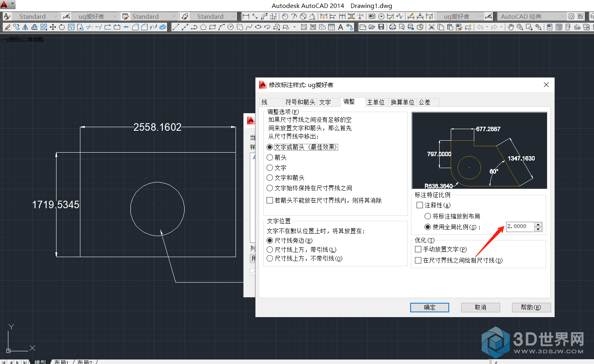Select 文字始终保持在尺寸界线之间 radio option
The image size is (594, 364).
[x=310, y=188]
